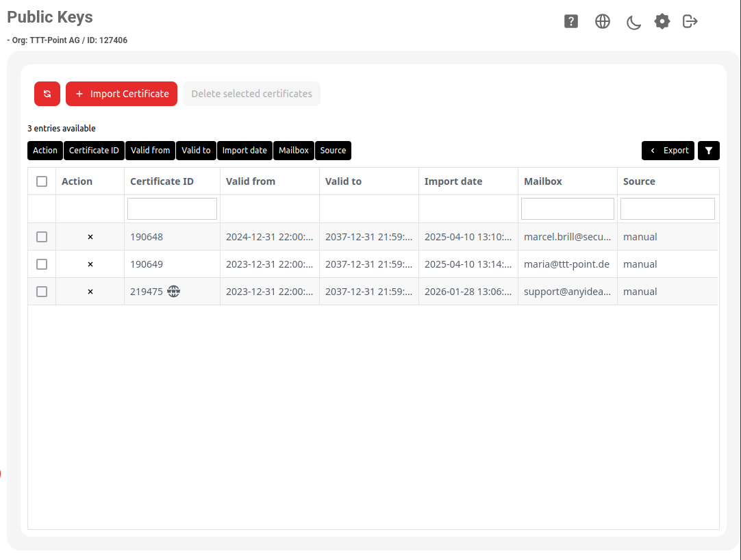741x560 pixels.
Task: Toggle the Certificate ID column chip
Action: pos(94,151)
